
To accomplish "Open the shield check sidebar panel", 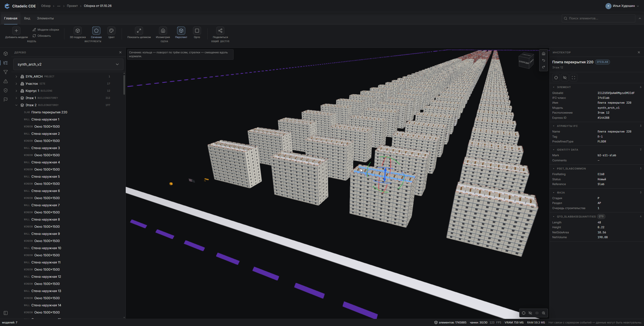I will pyautogui.click(x=6, y=90).
